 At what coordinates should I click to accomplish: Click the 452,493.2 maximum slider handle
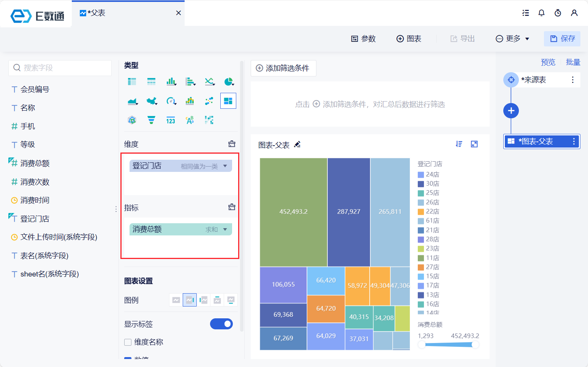pos(475,345)
